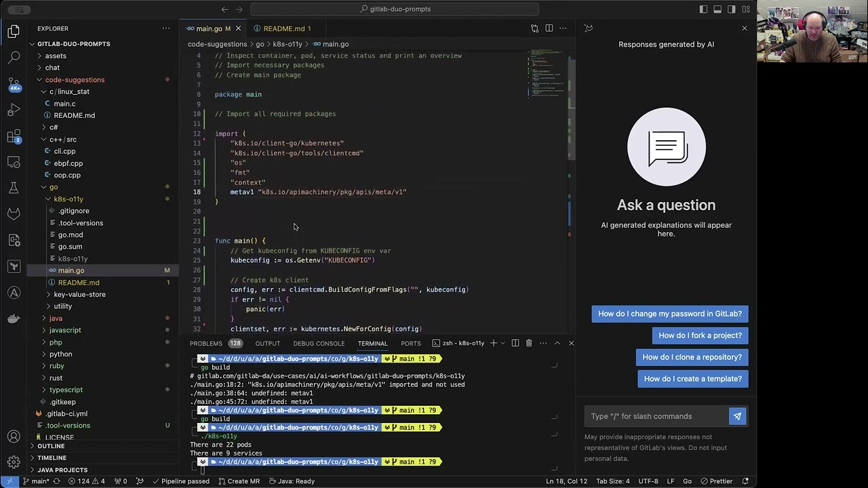Click Prettier in status bar
Viewport: 868px width, 488px height.
click(715, 481)
